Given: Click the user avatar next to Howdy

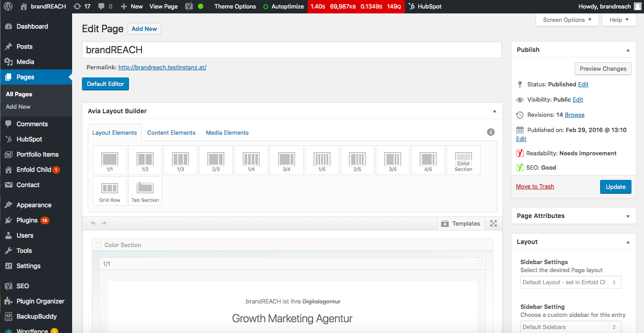Looking at the screenshot, I should [x=638, y=6].
